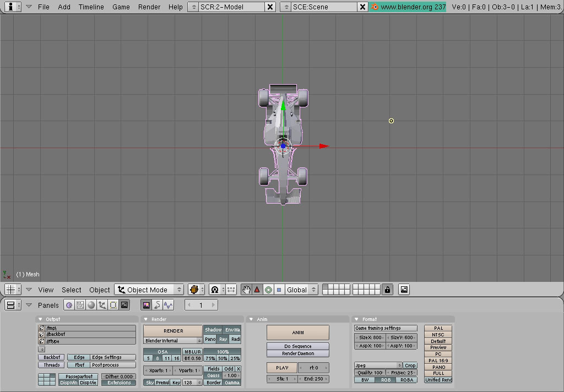This screenshot has height=392, width=564.
Task: Click the lock layers padlock icon
Action: coord(388,290)
